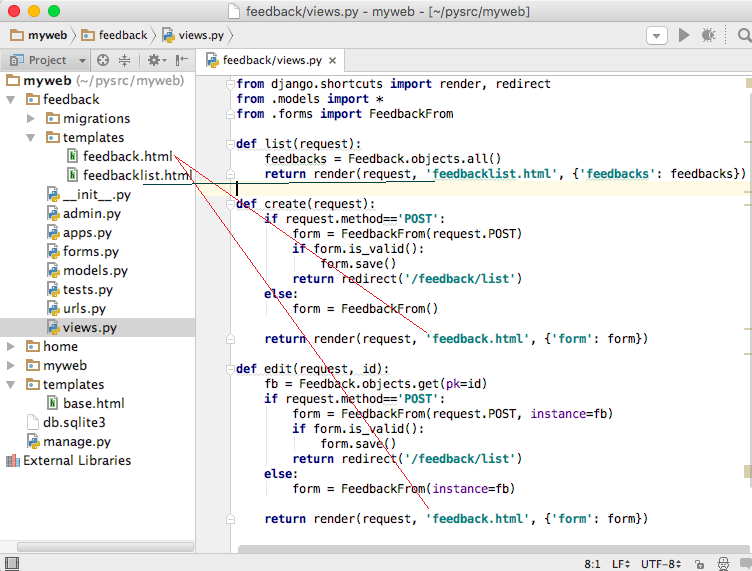The height and width of the screenshot is (571, 752).
Task: Click External Libraries node
Action: (77, 460)
